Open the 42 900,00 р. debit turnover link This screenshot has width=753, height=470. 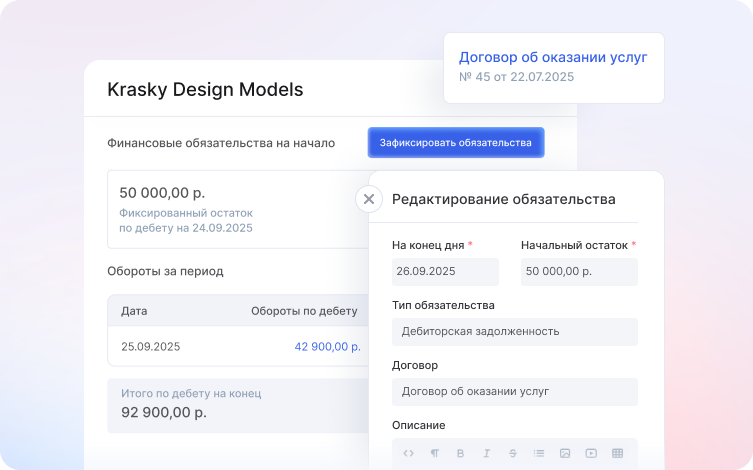pyautogui.click(x=327, y=347)
